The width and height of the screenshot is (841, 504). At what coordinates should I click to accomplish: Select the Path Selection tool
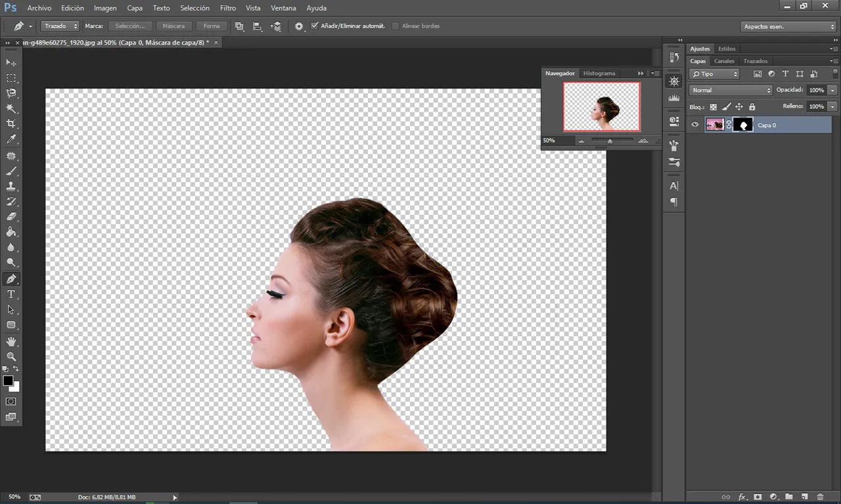(x=11, y=309)
